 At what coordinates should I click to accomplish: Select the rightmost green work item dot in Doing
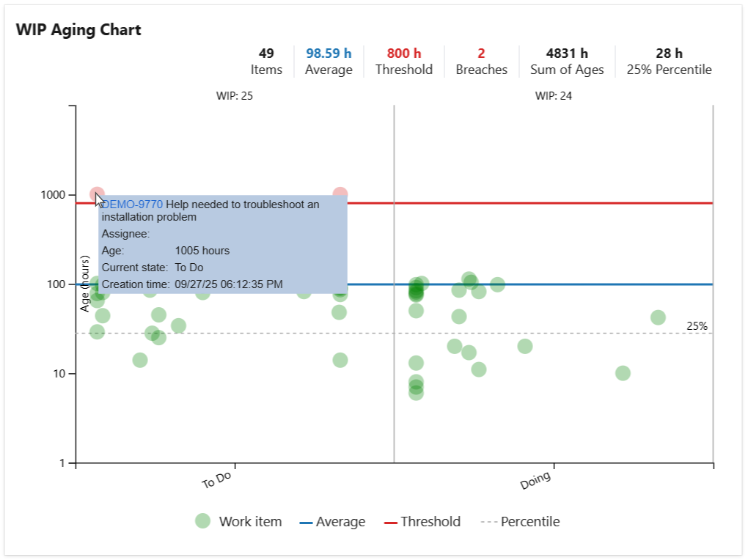click(x=656, y=317)
